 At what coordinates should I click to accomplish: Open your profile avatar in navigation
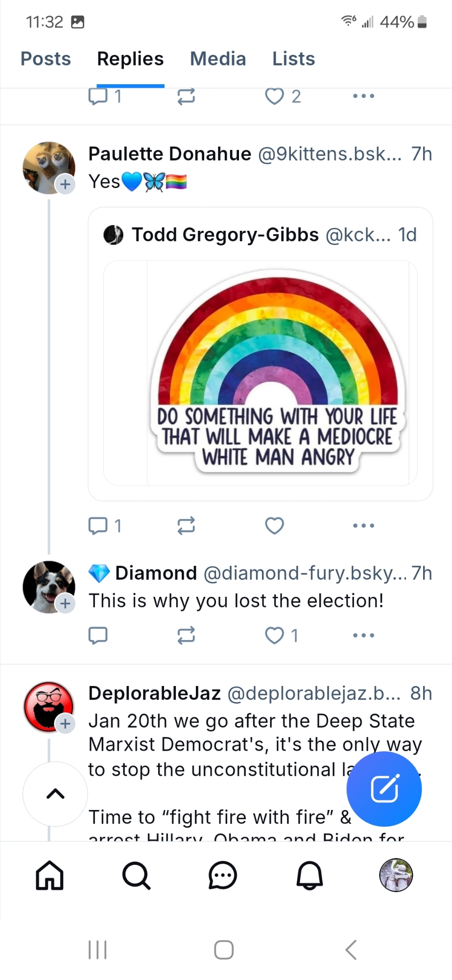coord(396,875)
